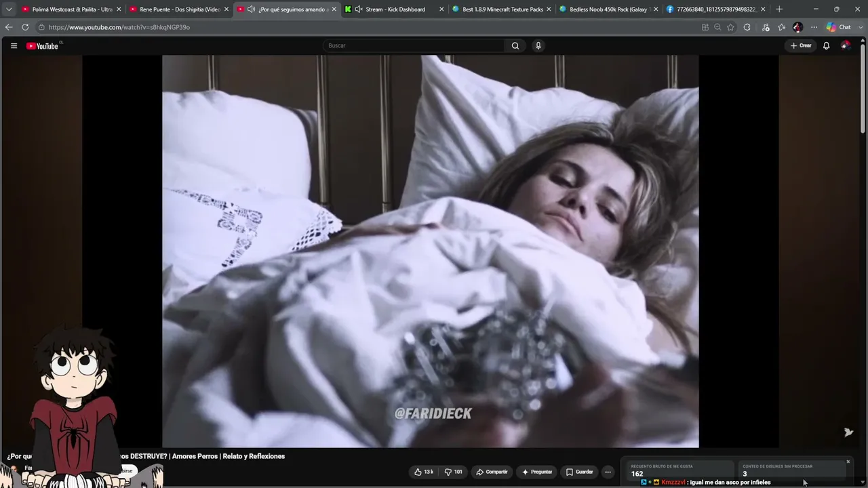
Task: Click the zoom out icon in address bar
Action: pos(717,27)
